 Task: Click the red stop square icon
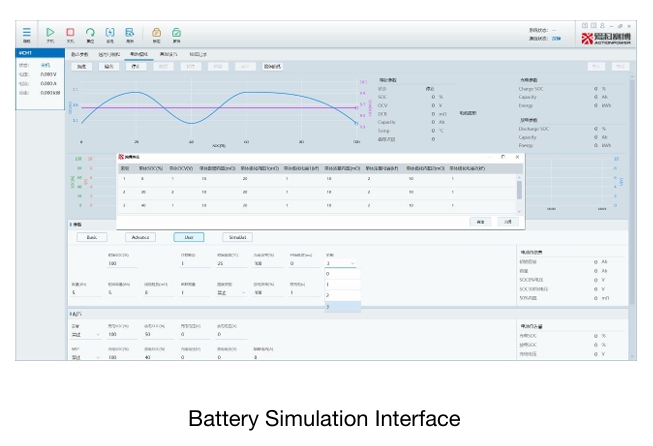70,32
